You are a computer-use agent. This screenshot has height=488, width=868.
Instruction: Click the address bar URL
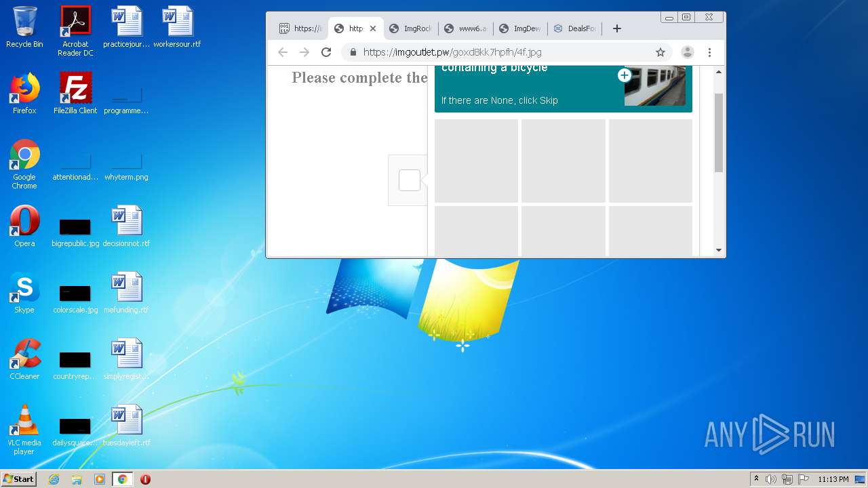[x=452, y=52]
